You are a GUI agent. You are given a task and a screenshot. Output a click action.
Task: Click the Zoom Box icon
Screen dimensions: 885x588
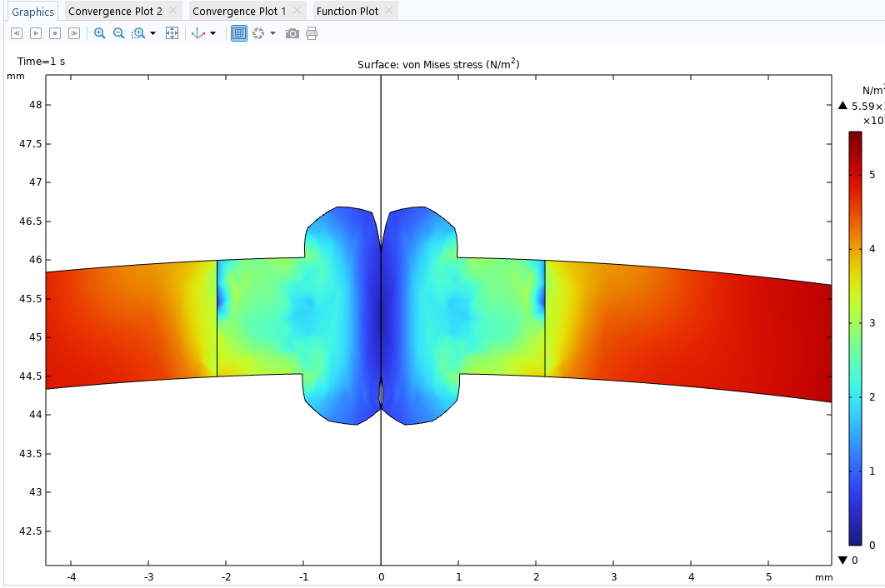click(138, 33)
